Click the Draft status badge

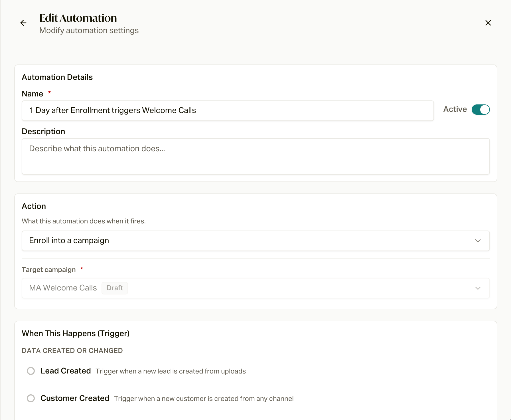coord(115,288)
